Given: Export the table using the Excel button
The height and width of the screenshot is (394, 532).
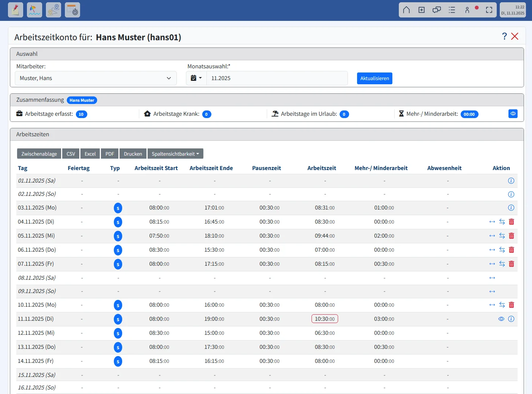Looking at the screenshot, I should [90, 154].
